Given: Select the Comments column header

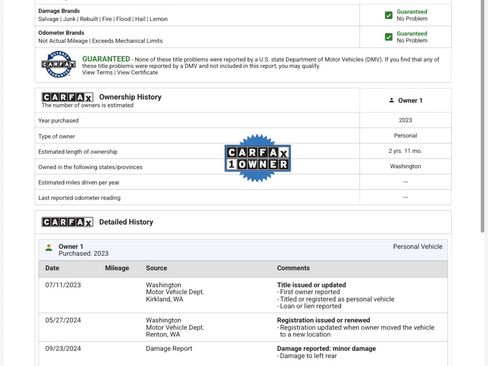Looking at the screenshot, I should click(x=293, y=268).
